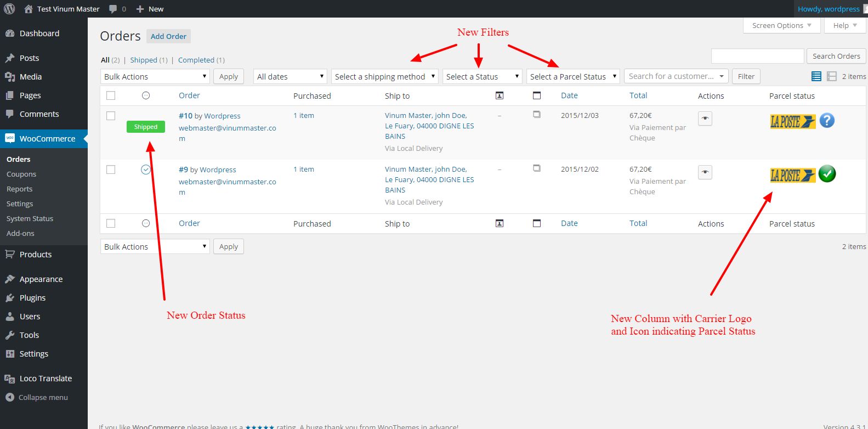Open the comments bubble in admin bar
This screenshot has height=429, width=868.
coord(113,9)
